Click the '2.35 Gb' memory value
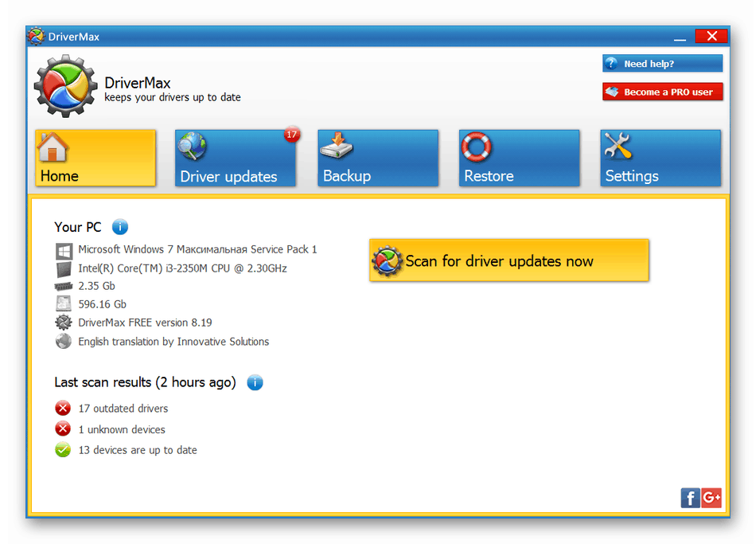This screenshot has width=756, height=544. point(97,286)
